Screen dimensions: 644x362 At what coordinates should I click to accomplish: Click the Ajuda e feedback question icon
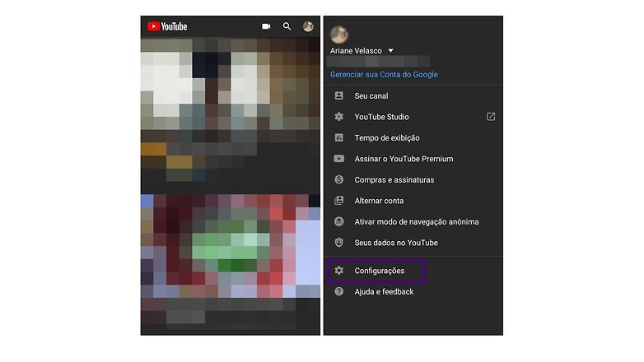pyautogui.click(x=338, y=291)
